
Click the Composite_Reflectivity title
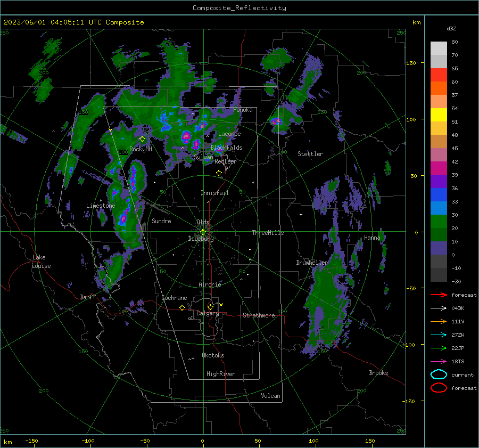click(x=240, y=8)
